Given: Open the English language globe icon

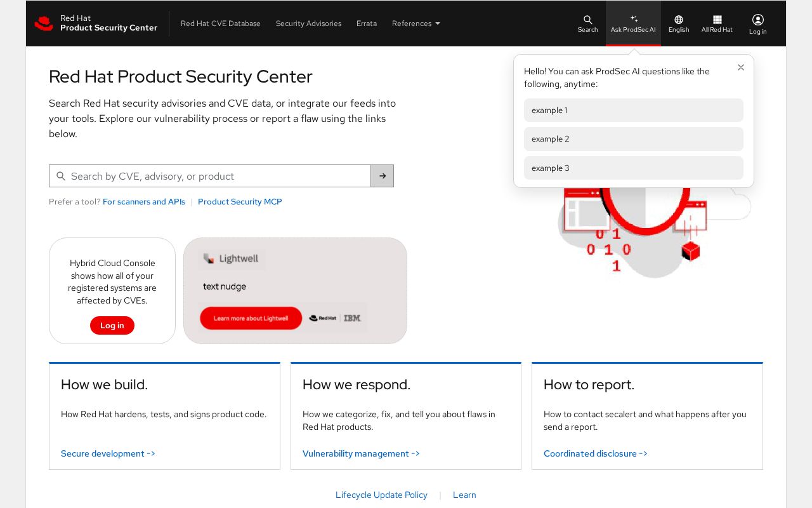Looking at the screenshot, I should coord(679,20).
